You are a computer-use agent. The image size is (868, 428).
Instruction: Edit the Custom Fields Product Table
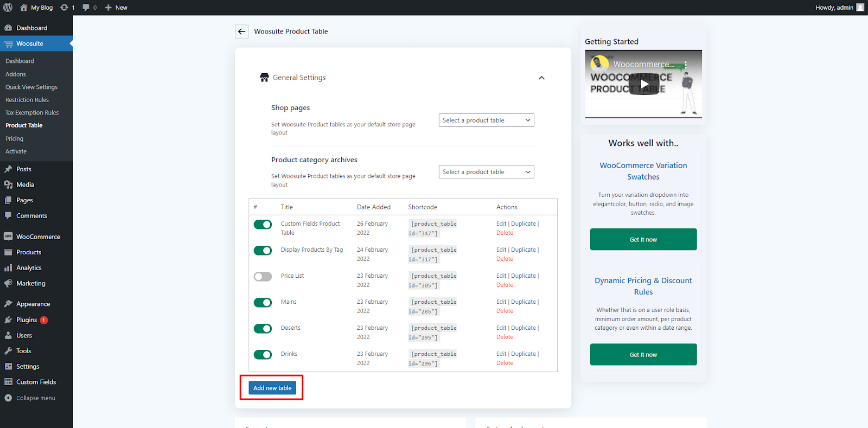[501, 223]
